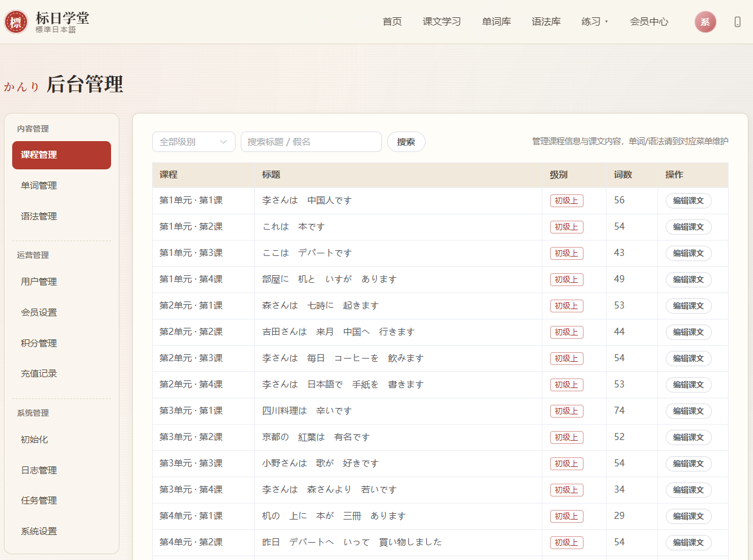Go to 首页 in top navigation
Image resolution: width=753 pixels, height=560 pixels.
(392, 22)
